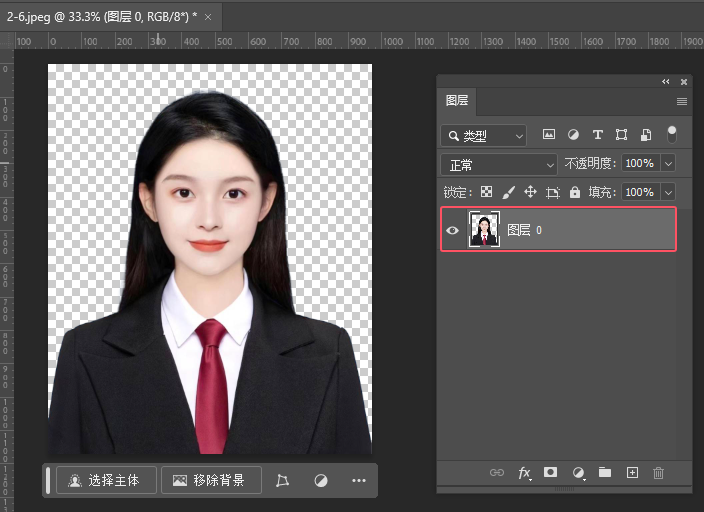Hide 图层 0 using the eye icon
The height and width of the screenshot is (512, 704).
point(452,230)
